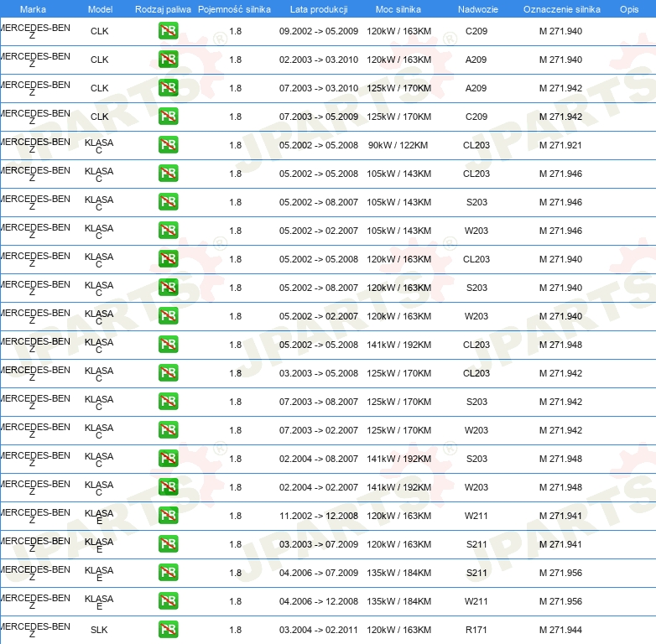
Task: Click the petrol fuel icon in the SLK row
Action: (168, 630)
